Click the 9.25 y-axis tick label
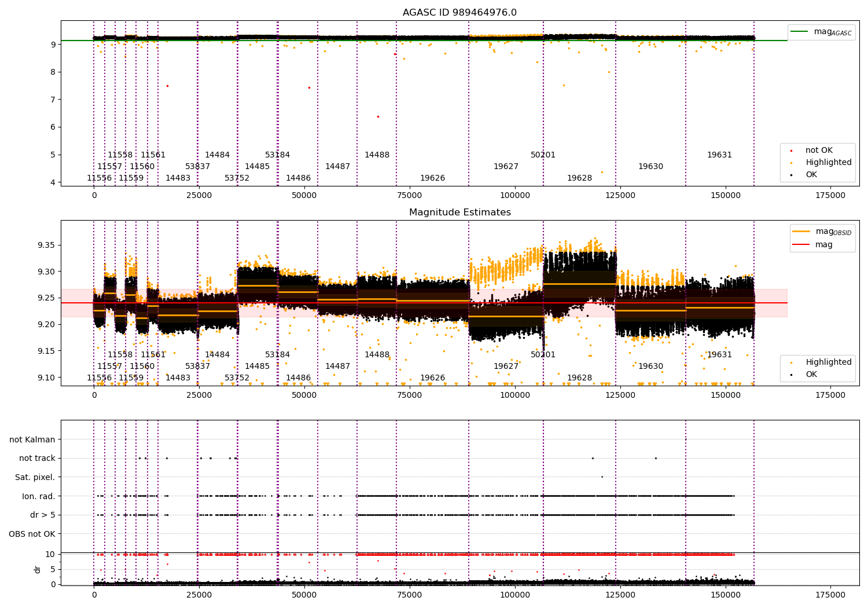 [x=47, y=298]
